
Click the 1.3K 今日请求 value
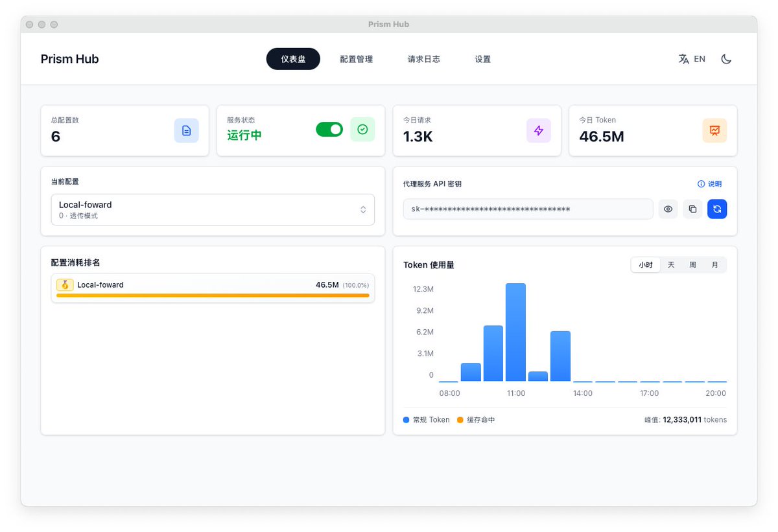[x=418, y=137]
